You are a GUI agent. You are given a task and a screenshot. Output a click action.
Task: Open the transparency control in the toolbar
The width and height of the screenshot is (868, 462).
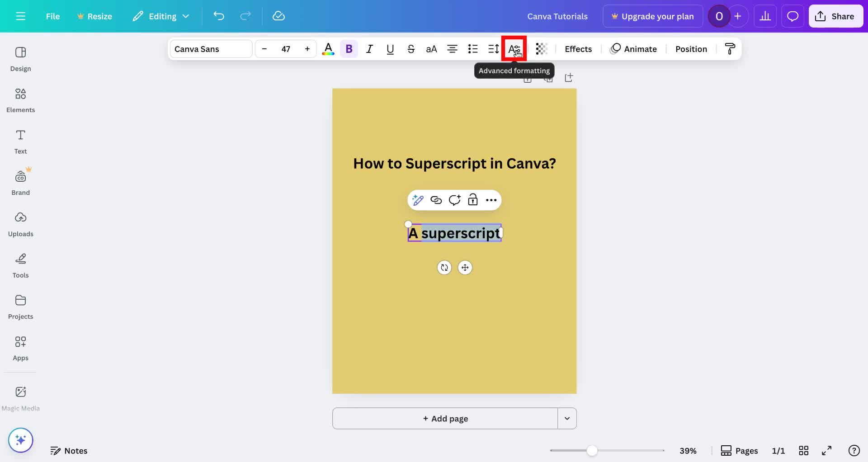click(541, 49)
